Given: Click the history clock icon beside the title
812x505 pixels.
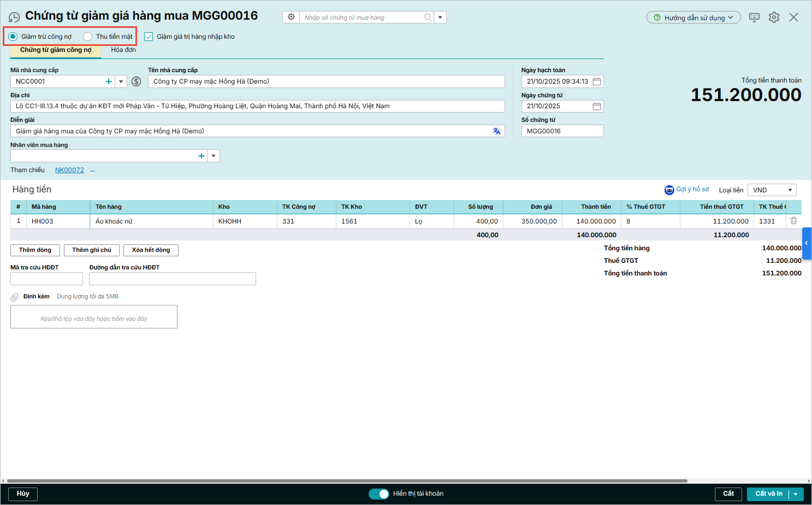Looking at the screenshot, I should pyautogui.click(x=14, y=17).
